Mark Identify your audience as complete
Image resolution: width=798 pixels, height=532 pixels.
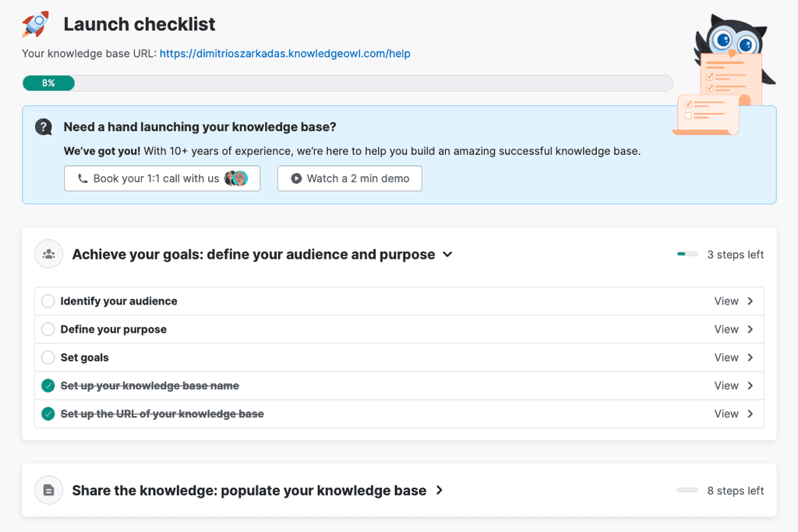pos(48,301)
